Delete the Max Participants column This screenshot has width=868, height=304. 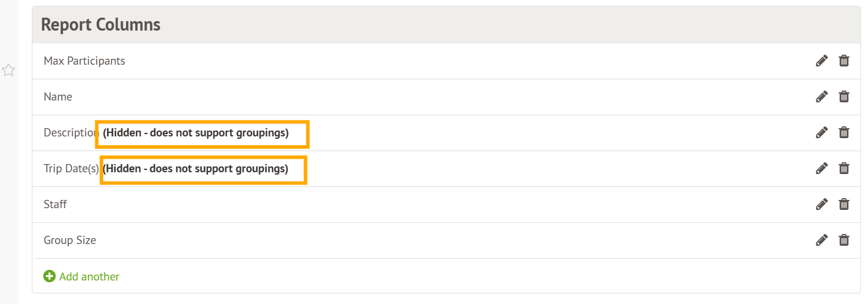click(x=844, y=61)
